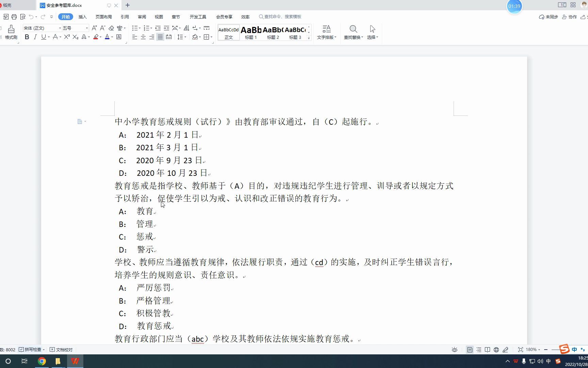The width and height of the screenshot is (588, 368).
Task: Expand the borders dropdown arrow
Action: coord(211,37)
